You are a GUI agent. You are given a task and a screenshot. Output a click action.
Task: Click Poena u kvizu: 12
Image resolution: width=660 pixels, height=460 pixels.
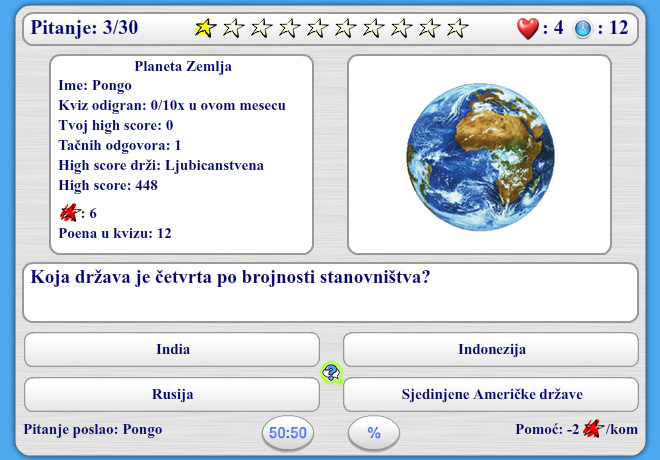[x=115, y=233]
